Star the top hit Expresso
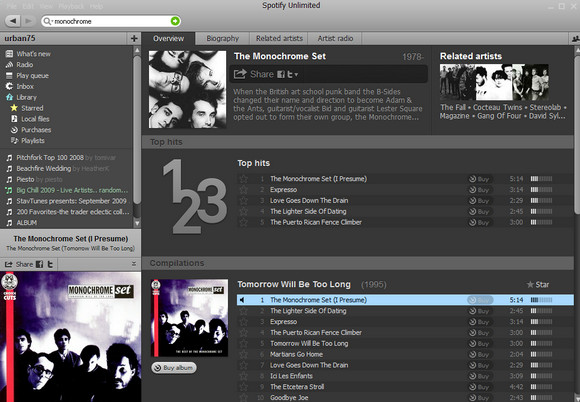Image resolution: width=580 pixels, height=402 pixels. click(243, 190)
